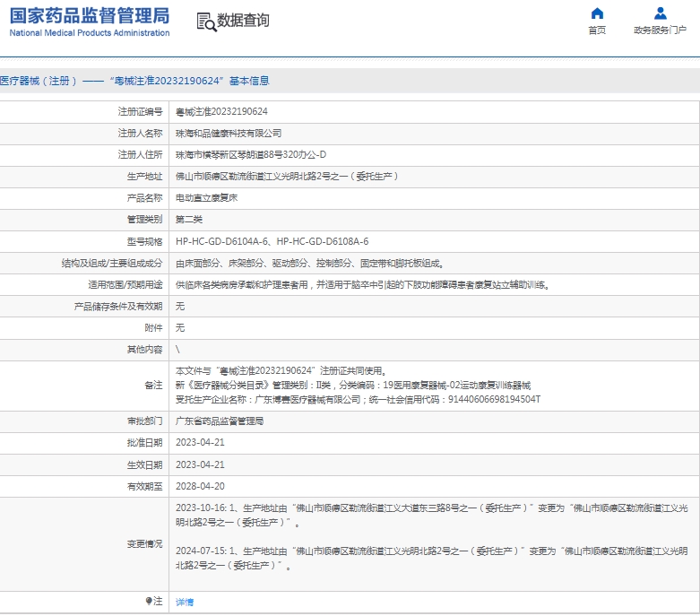
Task: Click the 批准日期 row label
Action: tap(144, 443)
